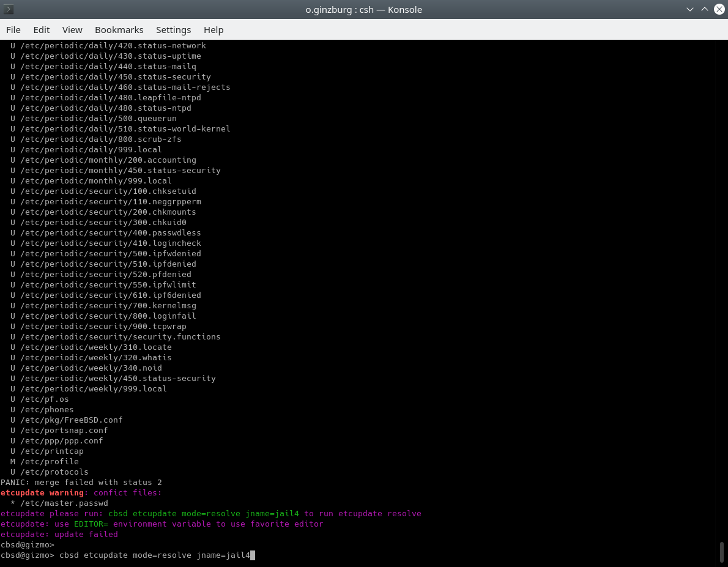
Task: Maximize the Konsole window
Action: [x=704, y=9]
